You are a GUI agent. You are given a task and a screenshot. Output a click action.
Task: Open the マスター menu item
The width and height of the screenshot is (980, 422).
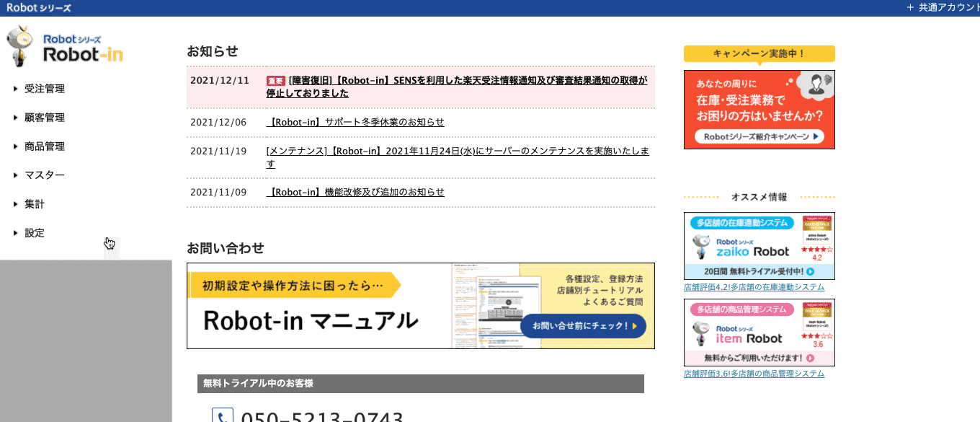pyautogui.click(x=43, y=175)
